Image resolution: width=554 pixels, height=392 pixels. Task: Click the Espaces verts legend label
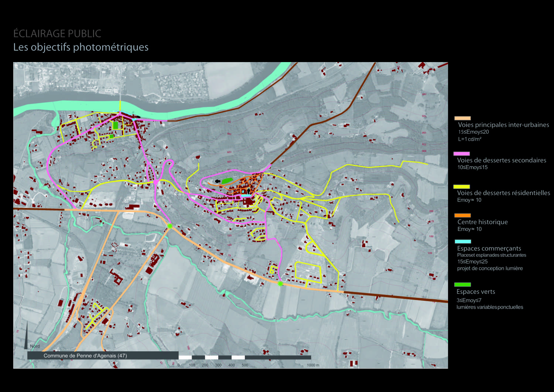476,292
